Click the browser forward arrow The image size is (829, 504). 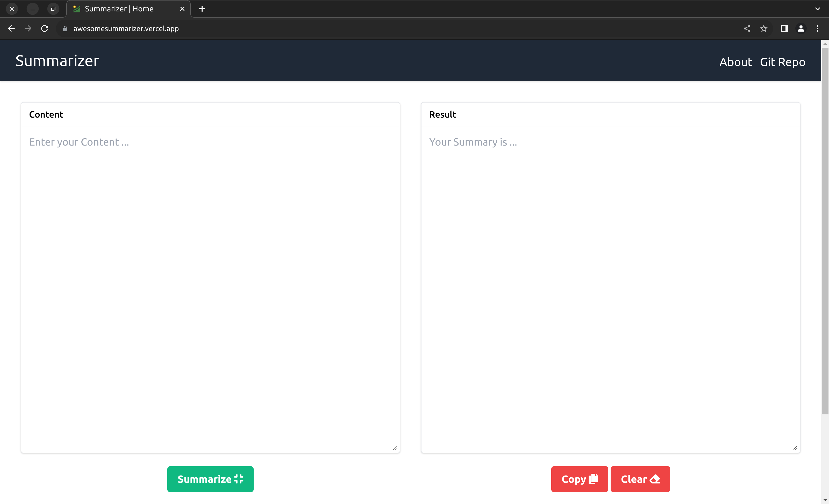[x=28, y=28]
